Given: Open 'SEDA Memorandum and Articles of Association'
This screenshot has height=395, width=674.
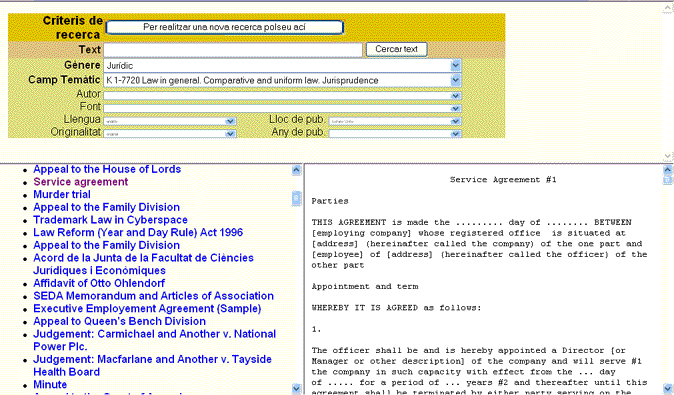Looking at the screenshot, I should point(153,296).
